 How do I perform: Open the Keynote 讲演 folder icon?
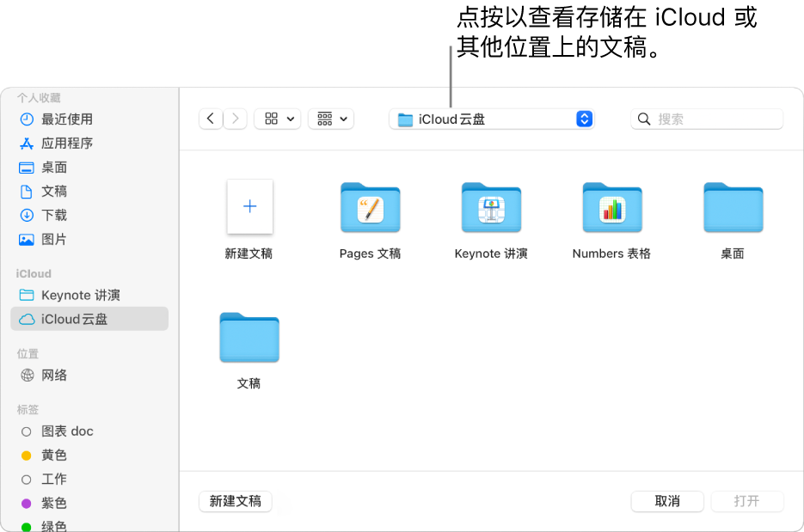point(491,208)
